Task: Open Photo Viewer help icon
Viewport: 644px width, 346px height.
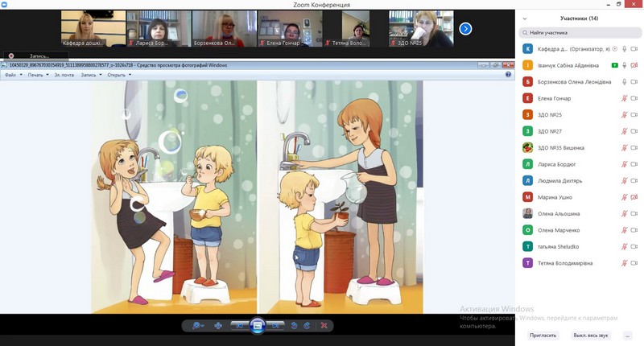Action: point(508,74)
